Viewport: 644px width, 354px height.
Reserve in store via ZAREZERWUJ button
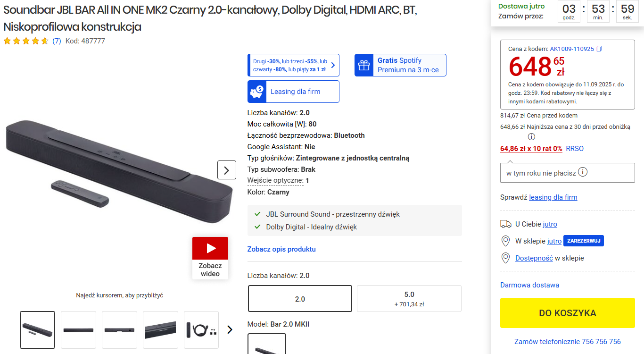tap(584, 241)
